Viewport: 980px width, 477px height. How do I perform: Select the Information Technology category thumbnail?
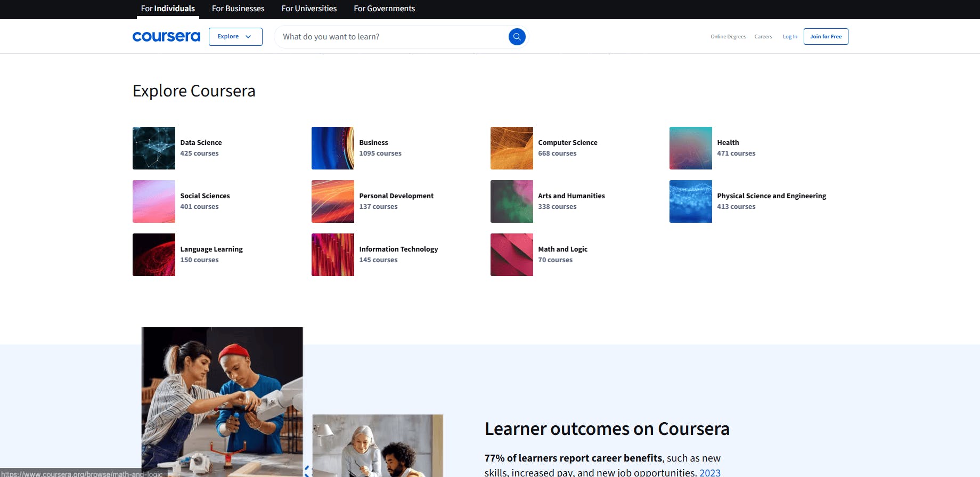[333, 255]
